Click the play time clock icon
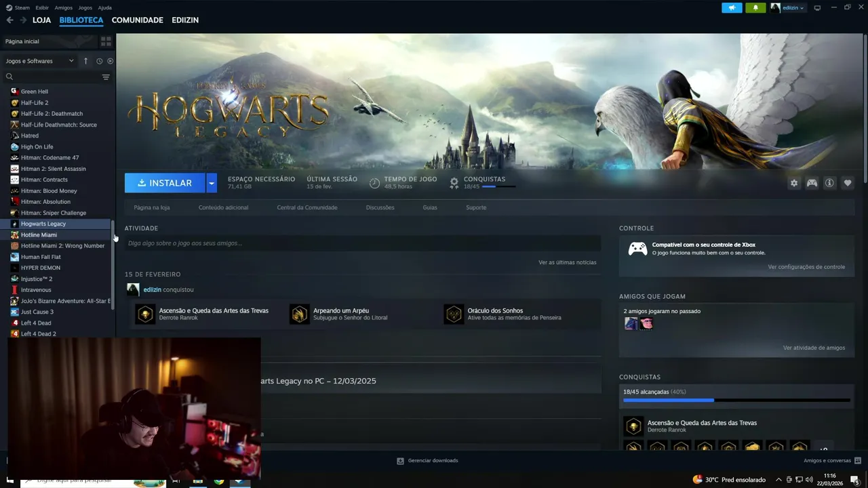Image resolution: width=868 pixels, height=488 pixels. [374, 183]
